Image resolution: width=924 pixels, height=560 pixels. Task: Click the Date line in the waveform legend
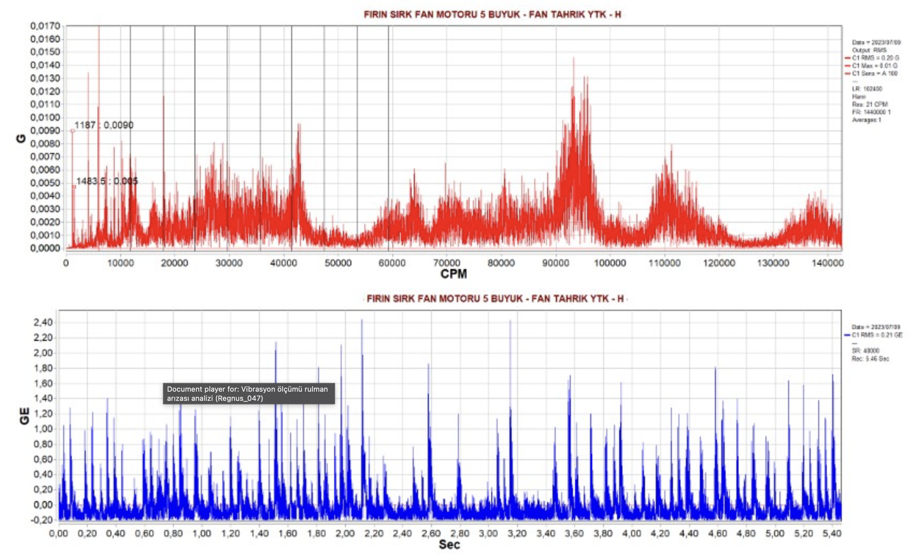(876, 327)
